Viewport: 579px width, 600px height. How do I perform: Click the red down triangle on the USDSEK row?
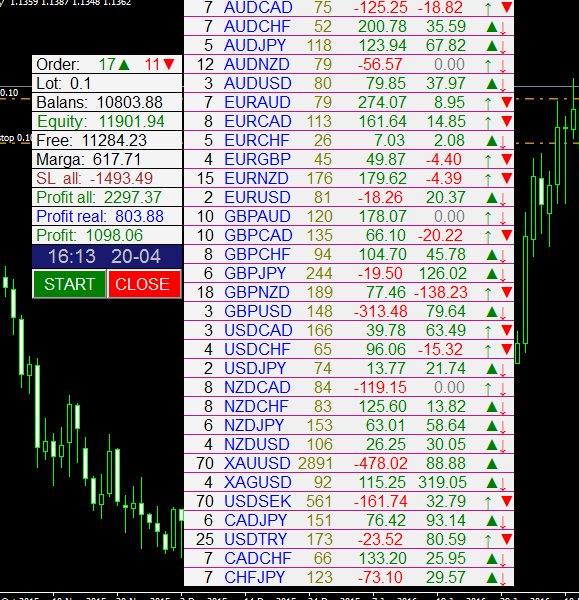click(507, 501)
